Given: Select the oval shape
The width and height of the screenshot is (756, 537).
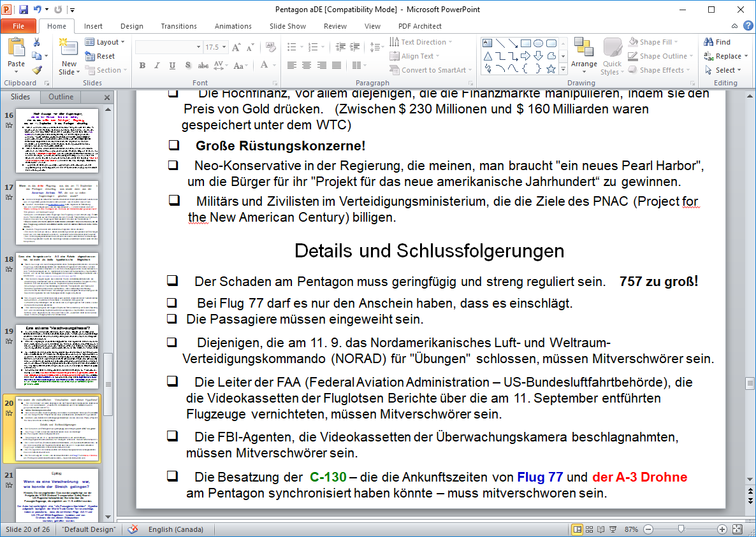Looking at the screenshot, I should pyautogui.click(x=538, y=43).
